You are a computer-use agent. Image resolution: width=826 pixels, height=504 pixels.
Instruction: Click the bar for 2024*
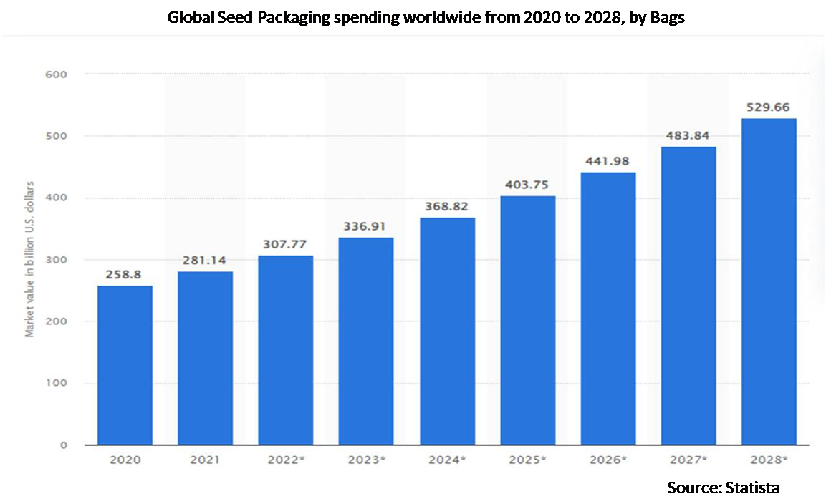[447, 331]
